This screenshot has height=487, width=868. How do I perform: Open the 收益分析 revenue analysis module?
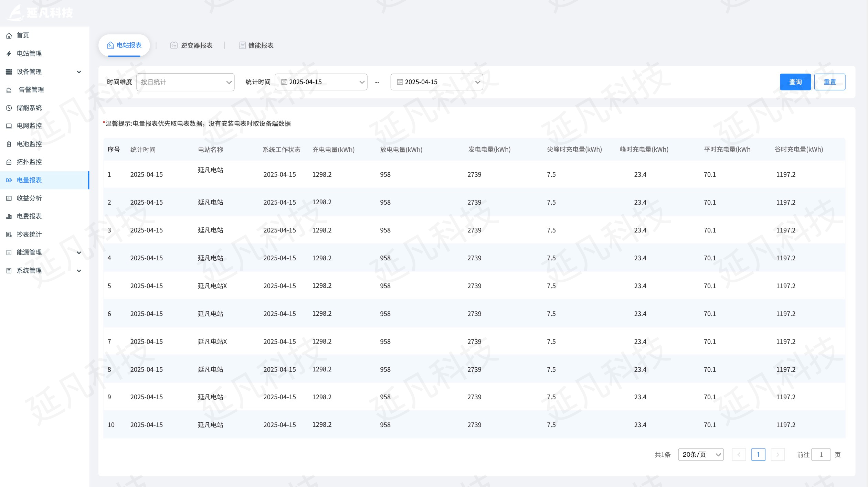tap(9, 198)
